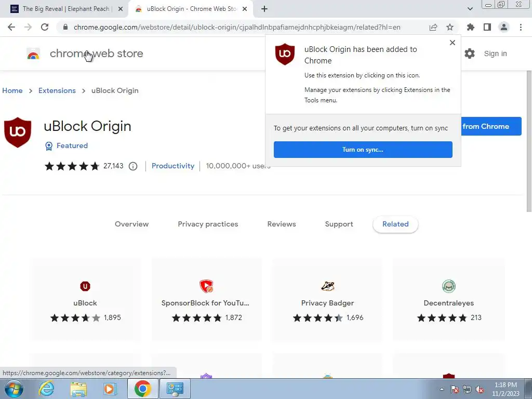The width and height of the screenshot is (532, 399).
Task: Open the Chrome profile avatar
Action: click(x=504, y=27)
